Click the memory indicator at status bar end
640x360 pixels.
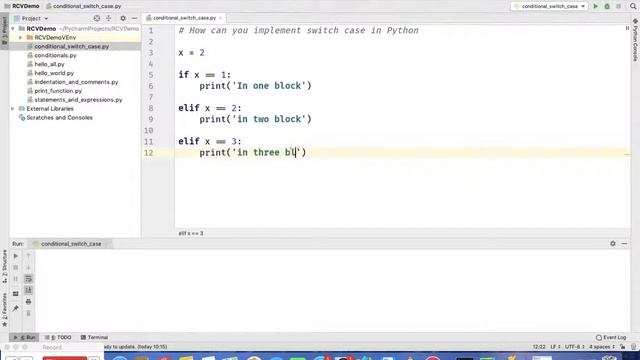[633, 347]
